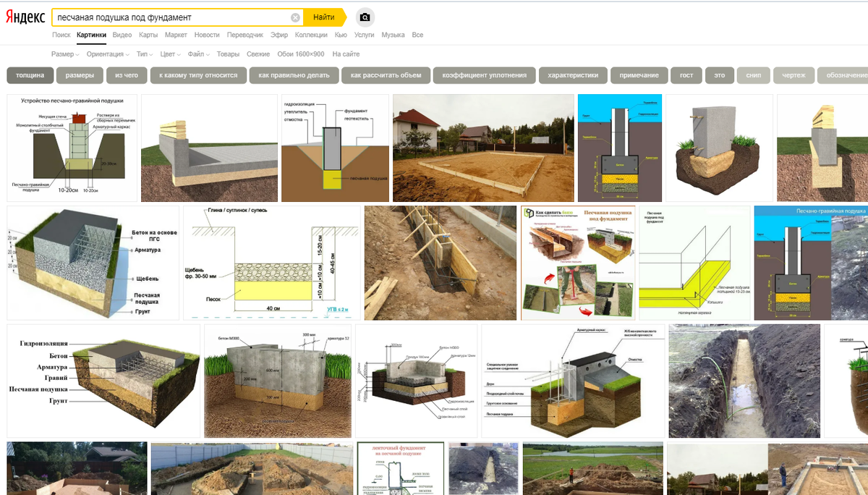Filter results by Свежие
Image resolution: width=868 pixels, height=495 pixels.
coord(258,54)
